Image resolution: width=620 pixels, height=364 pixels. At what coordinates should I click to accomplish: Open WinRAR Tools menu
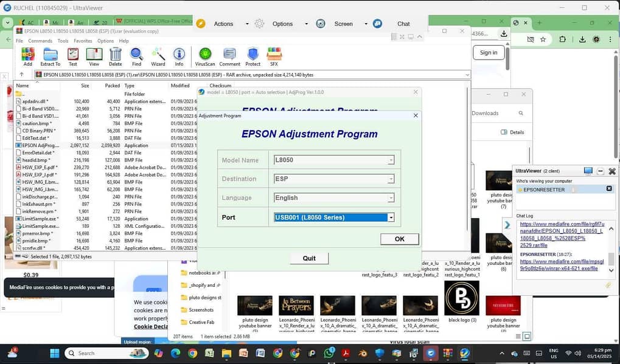pyautogui.click(x=63, y=41)
